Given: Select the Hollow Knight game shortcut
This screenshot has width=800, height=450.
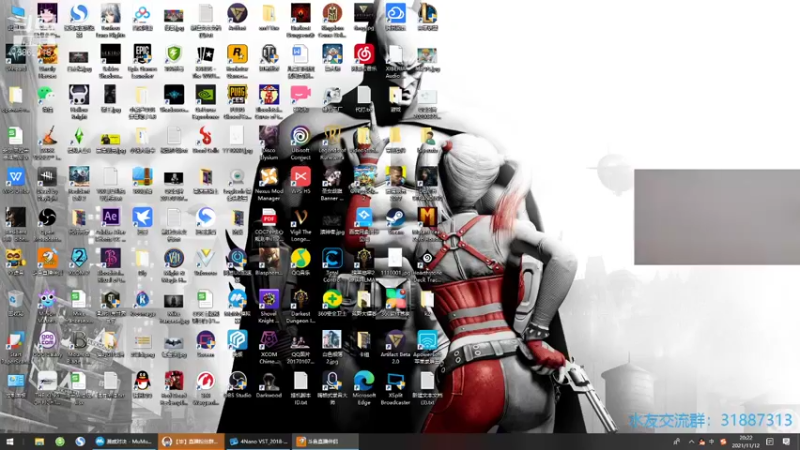Looking at the screenshot, I should click(79, 95).
